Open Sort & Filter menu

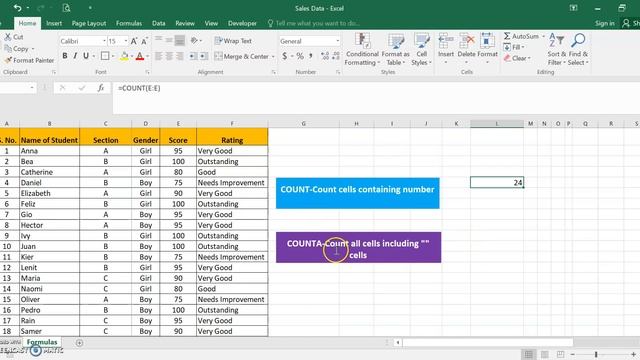point(556,49)
